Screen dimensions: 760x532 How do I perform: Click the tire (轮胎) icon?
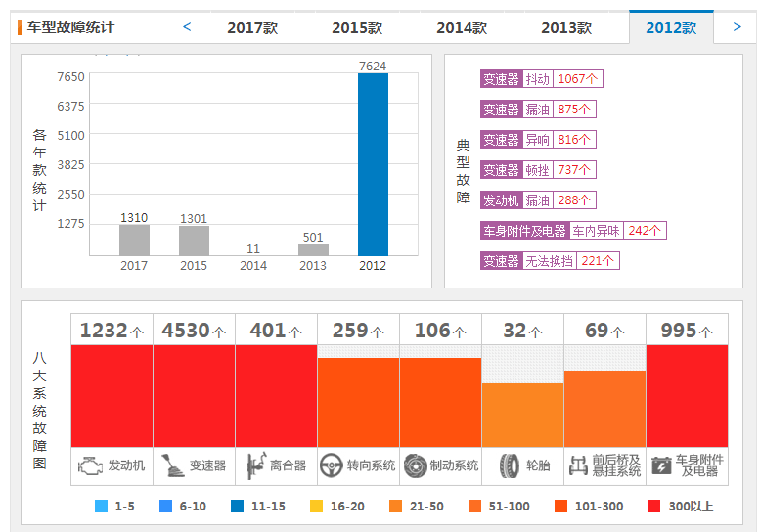509,465
